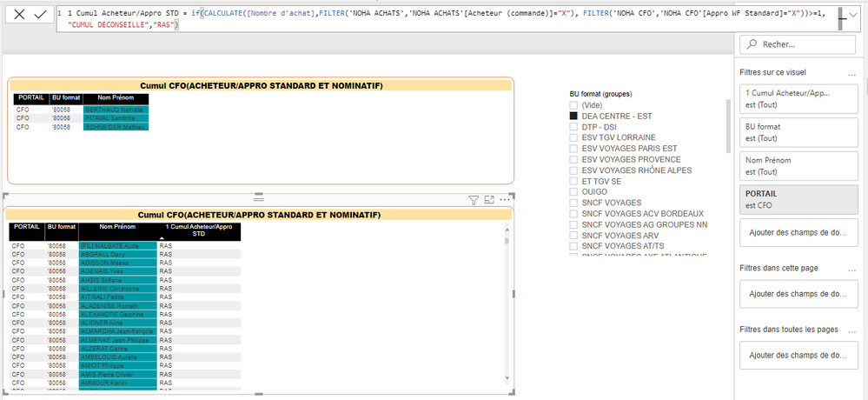Select the AHSIS Sofiane cell

click(118, 280)
